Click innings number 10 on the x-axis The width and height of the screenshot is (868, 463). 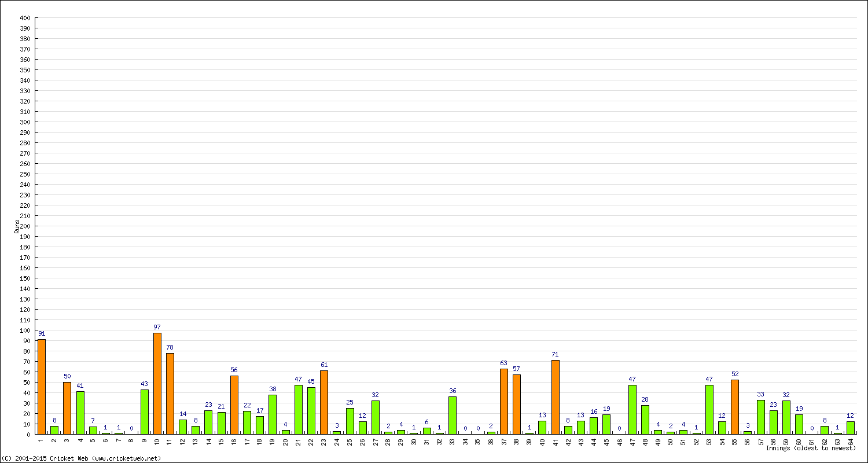coord(157,441)
